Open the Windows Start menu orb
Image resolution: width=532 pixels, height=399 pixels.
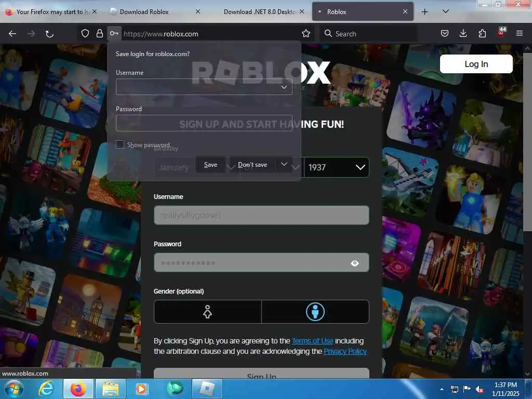[x=14, y=389]
